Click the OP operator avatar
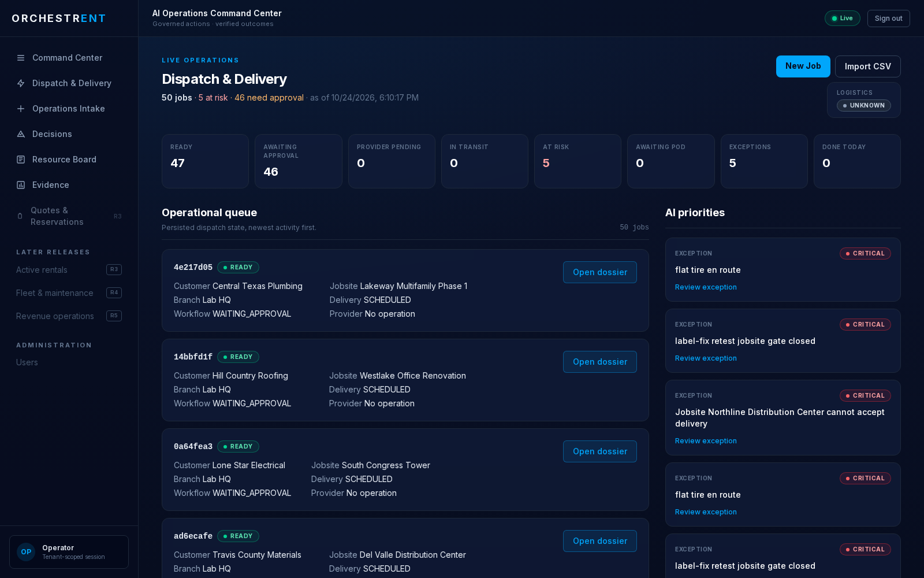924x578 pixels. (x=26, y=552)
